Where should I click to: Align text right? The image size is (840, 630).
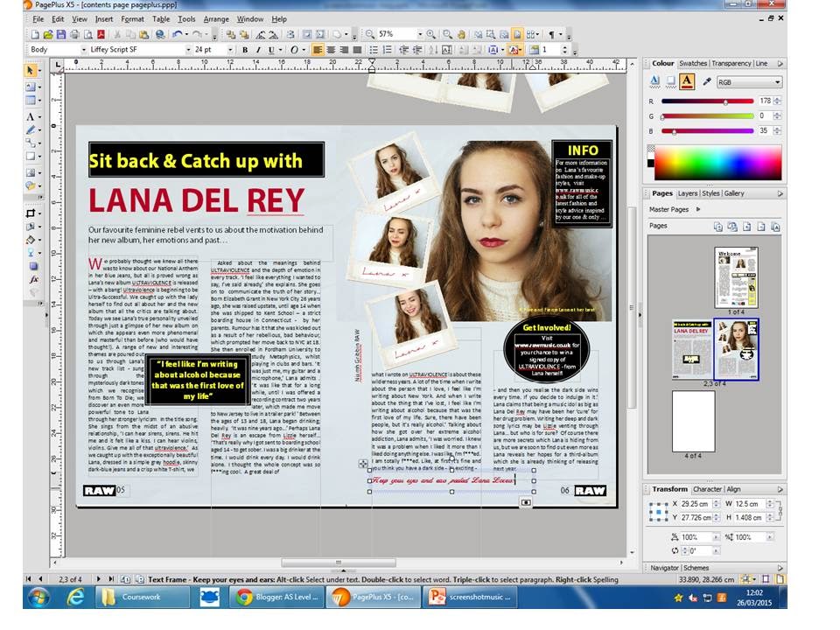tap(344, 50)
